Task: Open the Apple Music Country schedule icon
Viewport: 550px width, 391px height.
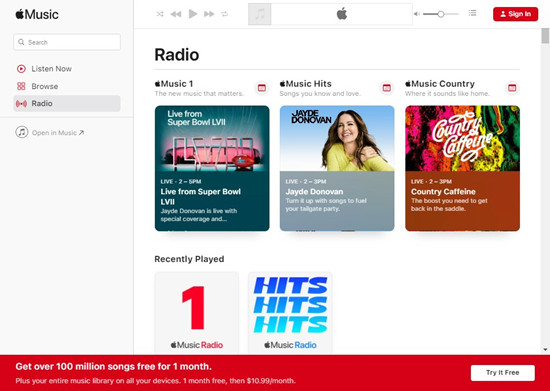Action: pos(512,88)
